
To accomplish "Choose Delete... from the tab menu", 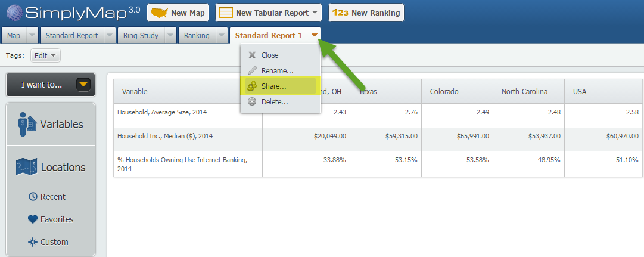I will tap(281, 101).
